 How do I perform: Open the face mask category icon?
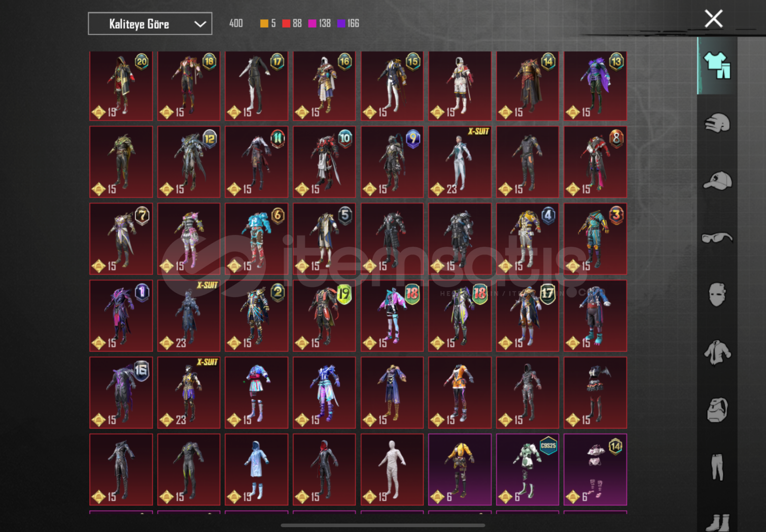[x=717, y=295]
